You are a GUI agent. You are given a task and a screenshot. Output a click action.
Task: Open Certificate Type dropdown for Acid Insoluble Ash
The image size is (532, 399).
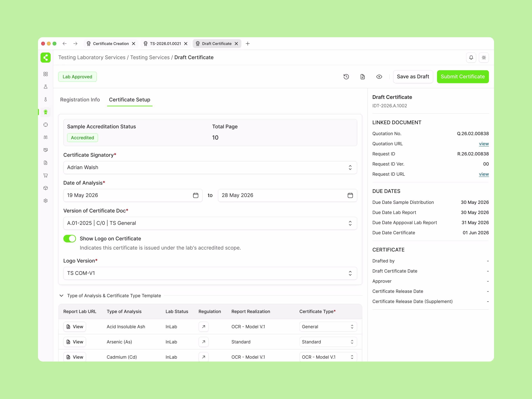[328, 327]
